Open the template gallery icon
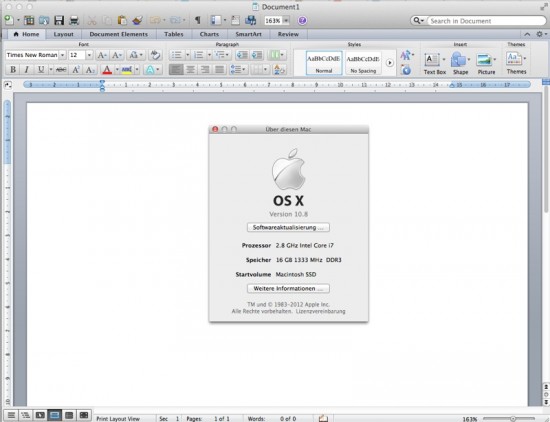The height and width of the screenshot is (422, 550). [29, 20]
